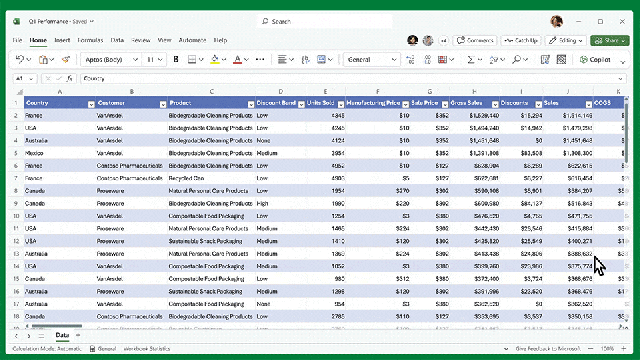
Task: Open the Editing mode dropdown
Action: tap(566, 40)
